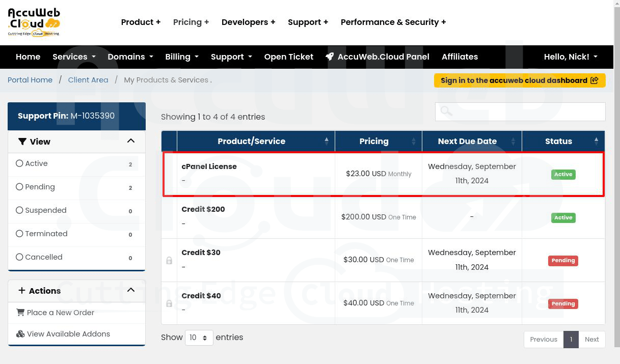Click the rocket icon beside AccuWeb.Cloud Panel
Screen dimensions: 620x364
(x=330, y=57)
